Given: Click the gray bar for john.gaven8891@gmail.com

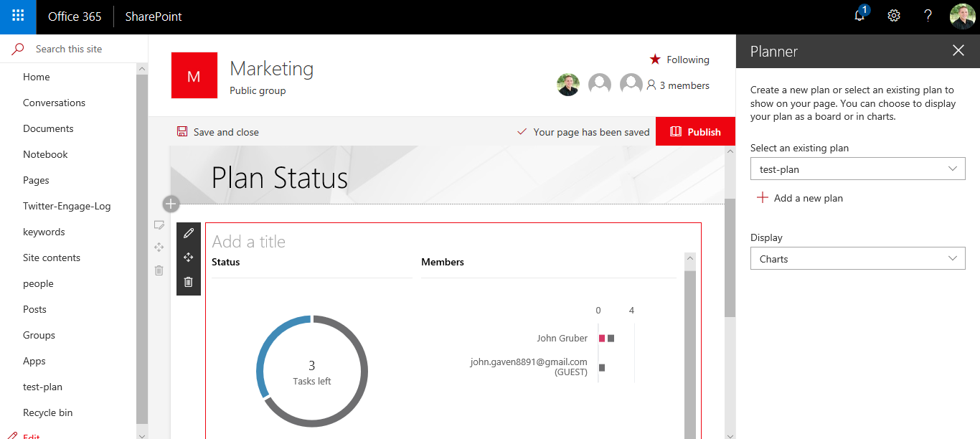Looking at the screenshot, I should [x=602, y=367].
